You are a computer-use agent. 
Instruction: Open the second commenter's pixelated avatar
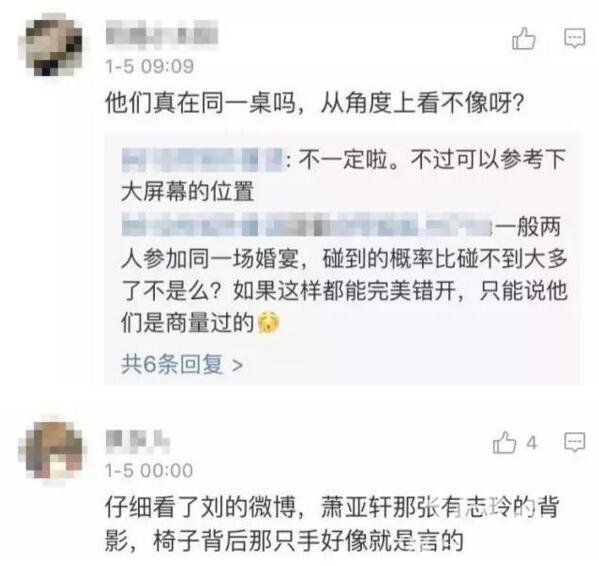(50, 450)
